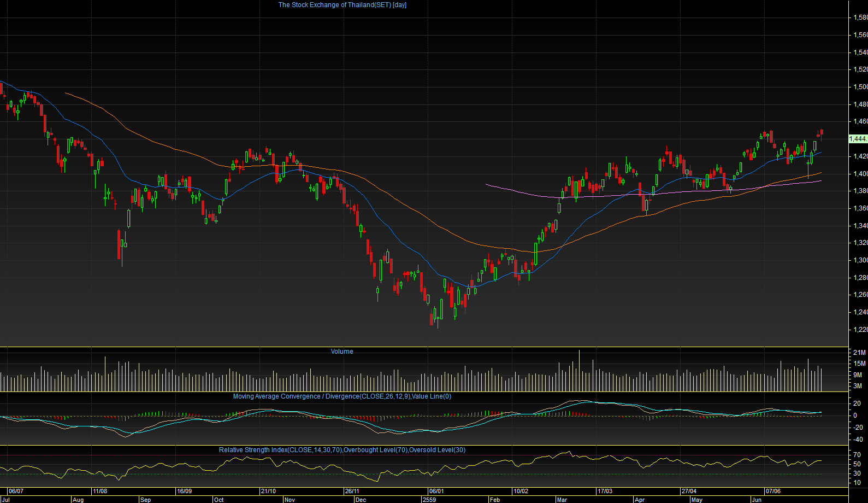The width and height of the screenshot is (868, 503).
Task: Click the Jul month label
Action: 5,500
